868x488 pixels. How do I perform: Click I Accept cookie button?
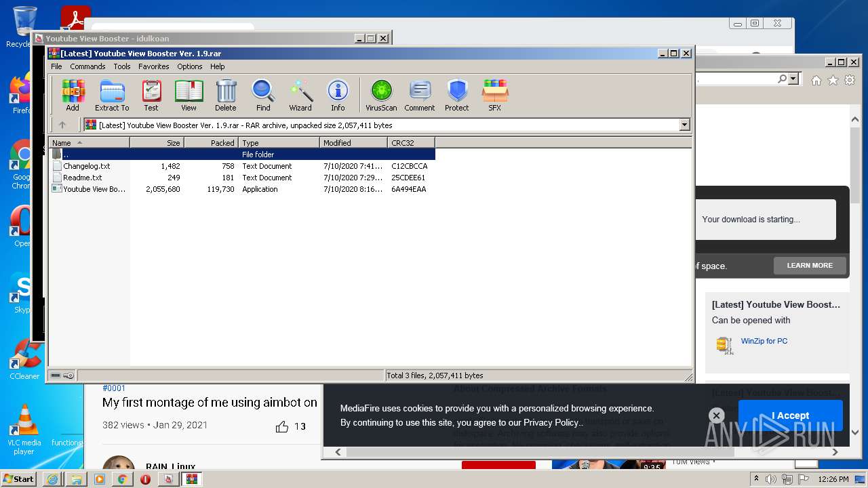(x=790, y=415)
